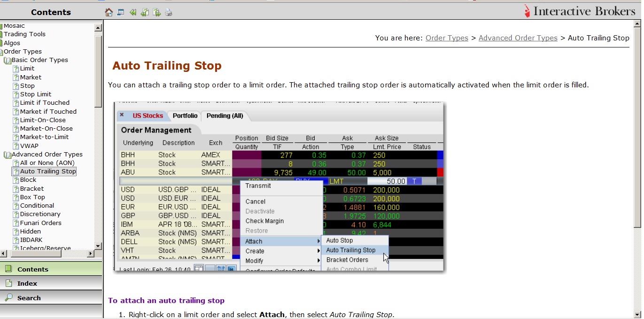Go to the help Home page icon
644x319 pixels.
pyautogui.click(x=109, y=12)
